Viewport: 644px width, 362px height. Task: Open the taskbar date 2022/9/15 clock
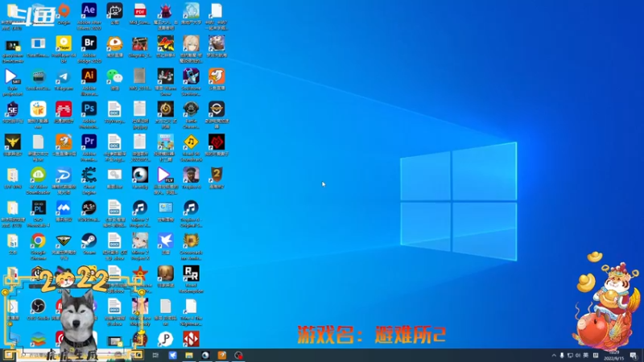coord(613,356)
